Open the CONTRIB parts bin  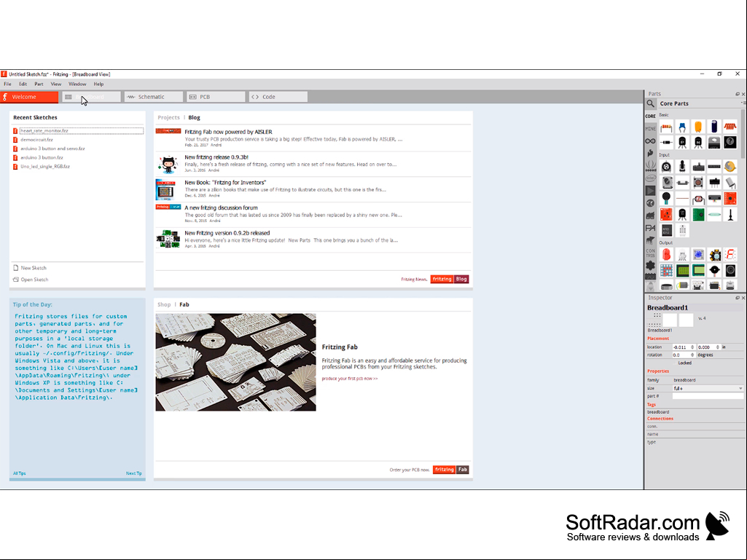(x=650, y=253)
